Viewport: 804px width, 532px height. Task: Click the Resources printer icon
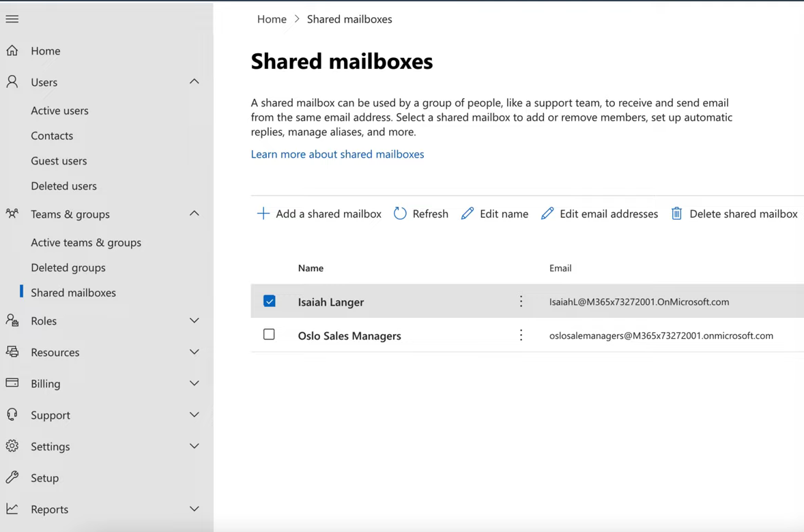[x=12, y=351]
